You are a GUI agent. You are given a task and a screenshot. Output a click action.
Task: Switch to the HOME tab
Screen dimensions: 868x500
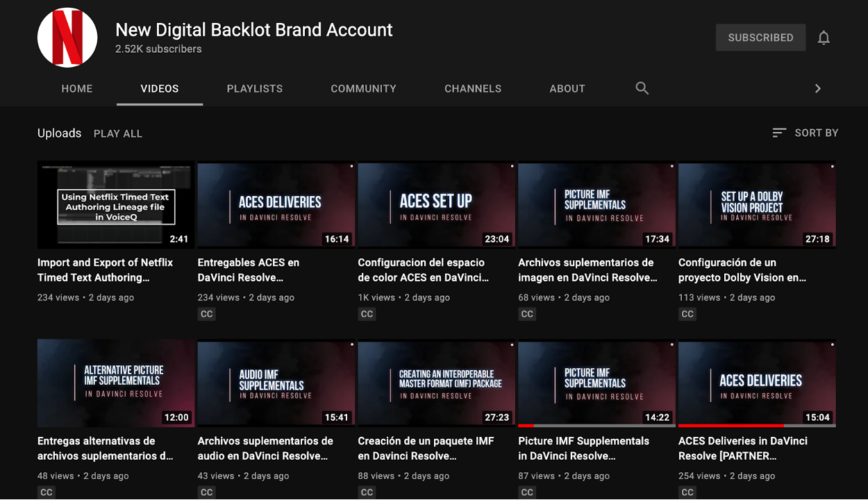point(77,88)
